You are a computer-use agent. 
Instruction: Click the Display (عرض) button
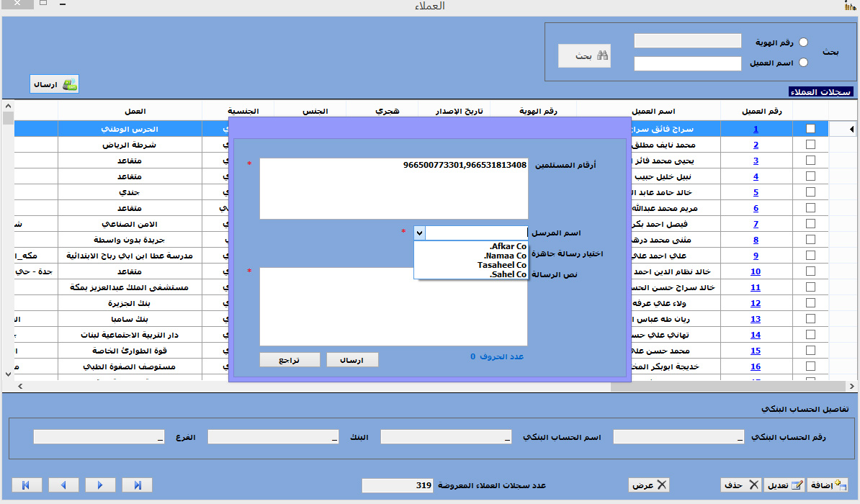648,485
